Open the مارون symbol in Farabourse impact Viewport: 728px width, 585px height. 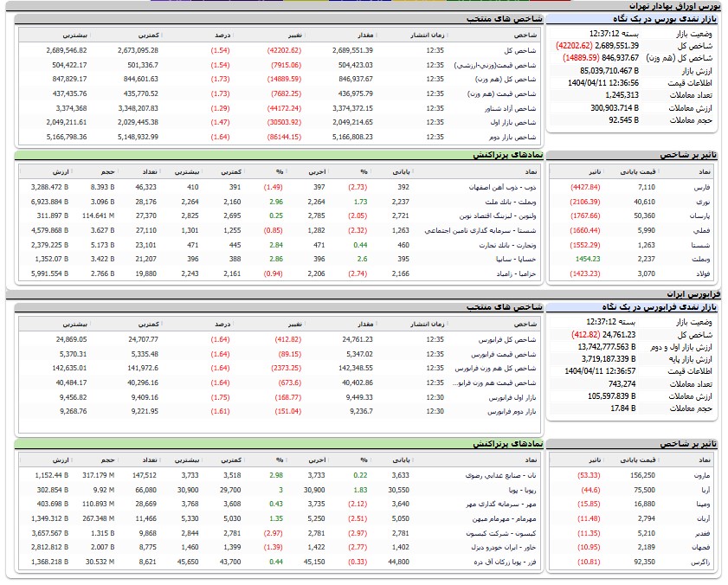(695, 475)
